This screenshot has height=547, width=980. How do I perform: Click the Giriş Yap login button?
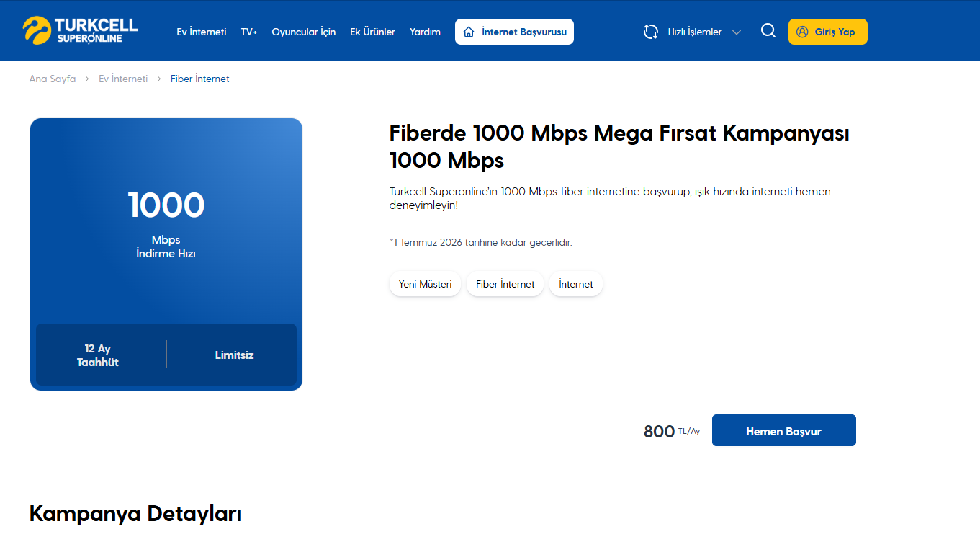pos(828,32)
